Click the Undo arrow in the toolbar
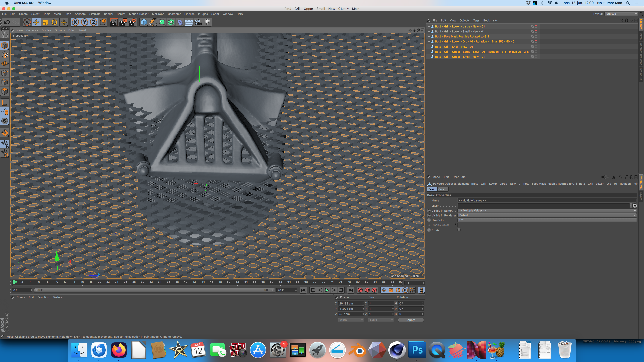This screenshot has height=362, width=644. point(7,22)
